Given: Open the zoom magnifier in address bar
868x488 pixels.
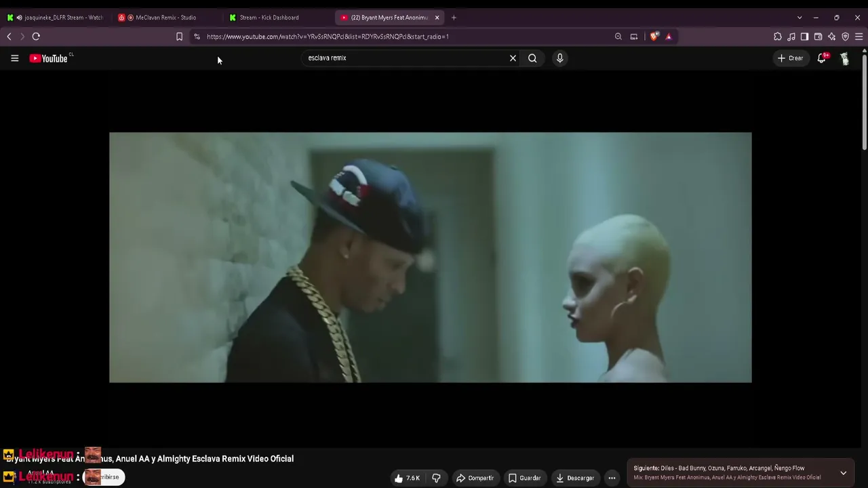Looking at the screenshot, I should point(618,37).
